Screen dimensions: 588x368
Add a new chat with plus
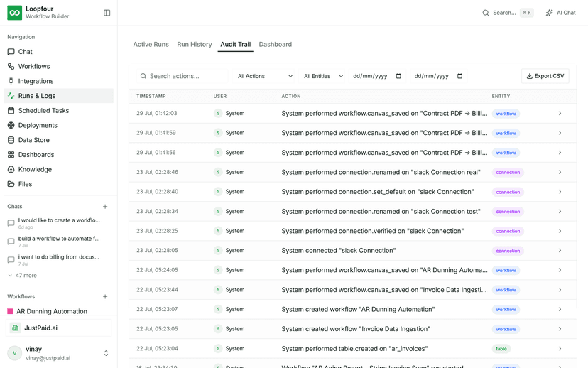(x=105, y=206)
